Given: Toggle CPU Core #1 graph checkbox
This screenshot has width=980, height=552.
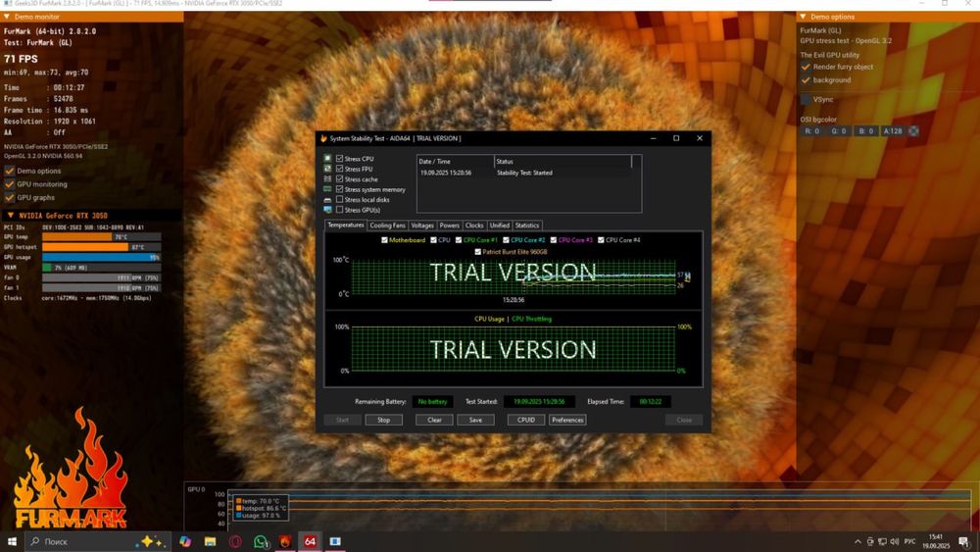Looking at the screenshot, I should (458, 240).
